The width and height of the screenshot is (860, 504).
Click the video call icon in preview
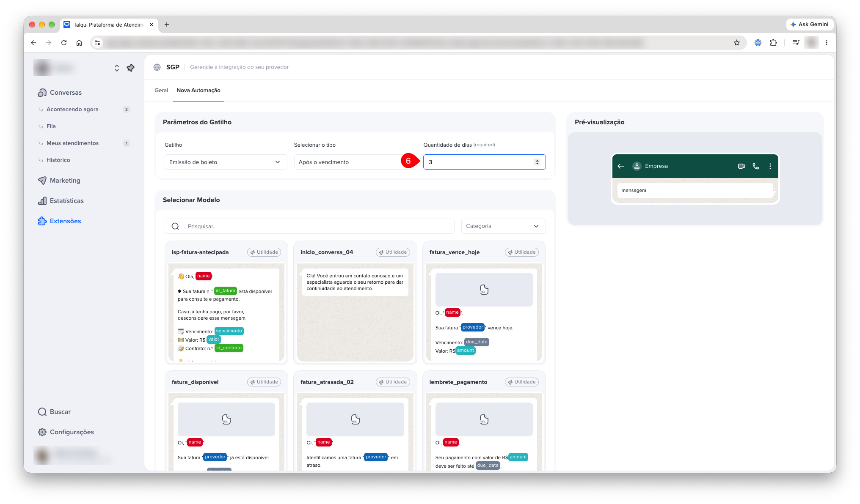(741, 166)
